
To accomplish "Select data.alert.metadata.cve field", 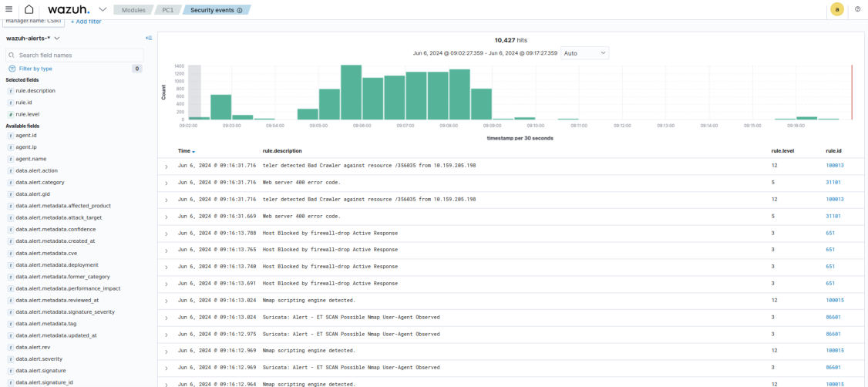I will click(x=46, y=253).
